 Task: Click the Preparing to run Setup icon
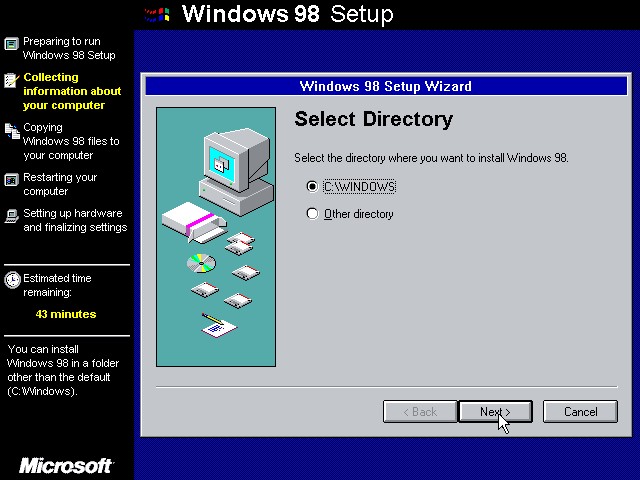point(11,43)
